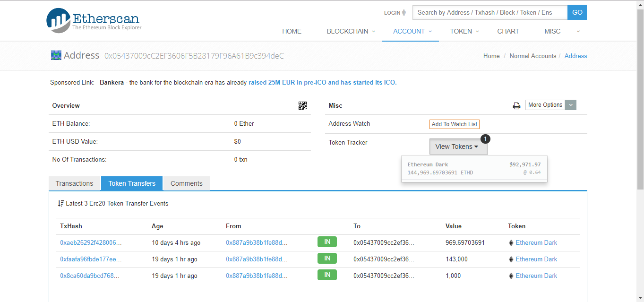Open transaction hash 0xfaafa96fbde177ee...
The height and width of the screenshot is (302, 644).
point(91,259)
